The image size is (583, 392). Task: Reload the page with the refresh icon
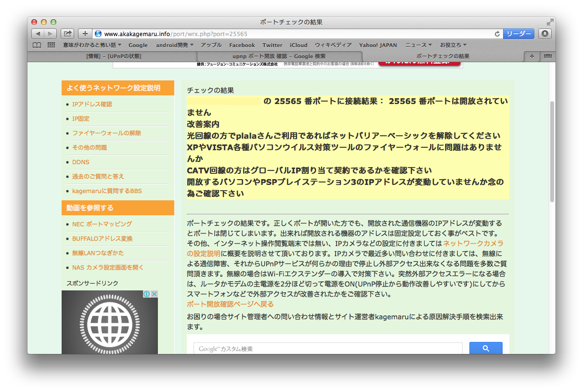point(497,34)
